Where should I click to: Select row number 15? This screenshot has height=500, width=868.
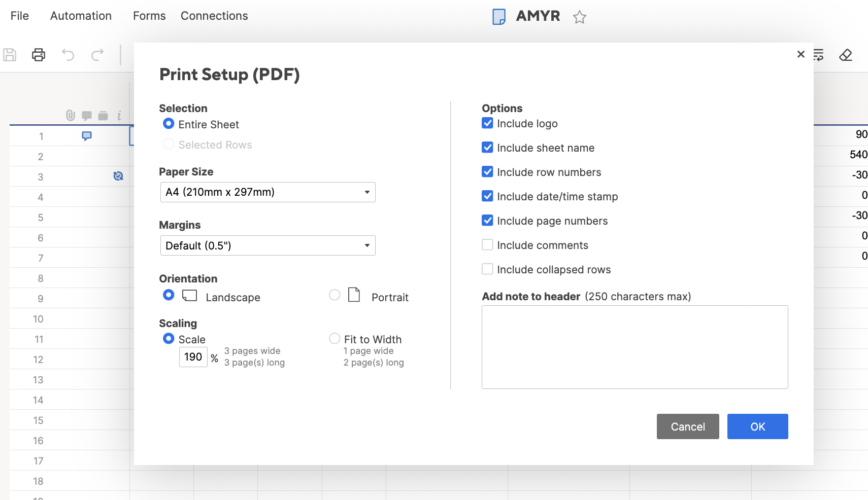38,420
